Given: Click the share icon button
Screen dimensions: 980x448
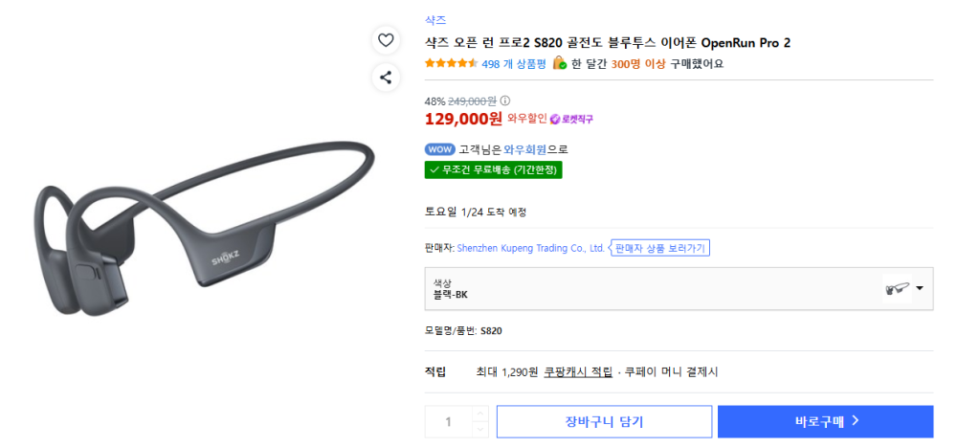Looking at the screenshot, I should [386, 78].
